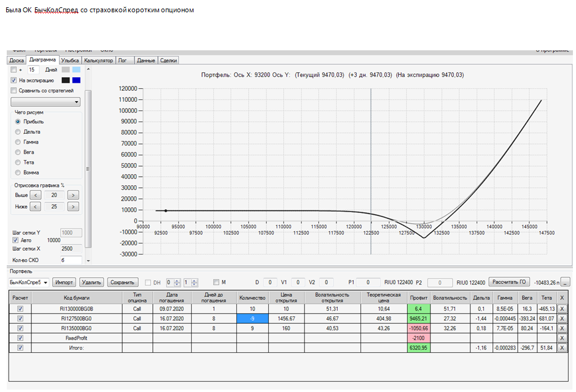Delete the RI130000BG0B row with X

click(x=562, y=309)
